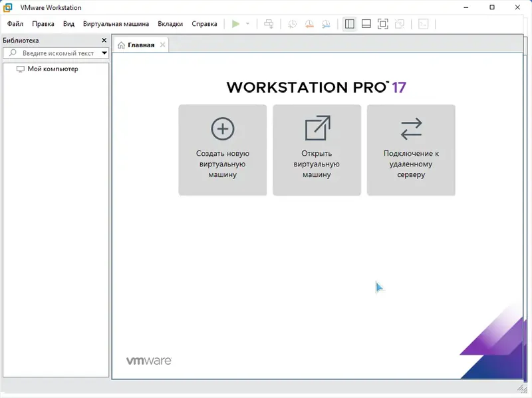This screenshot has height=398, width=532.
Task: Toggle the library panel visibility
Action: click(x=348, y=24)
